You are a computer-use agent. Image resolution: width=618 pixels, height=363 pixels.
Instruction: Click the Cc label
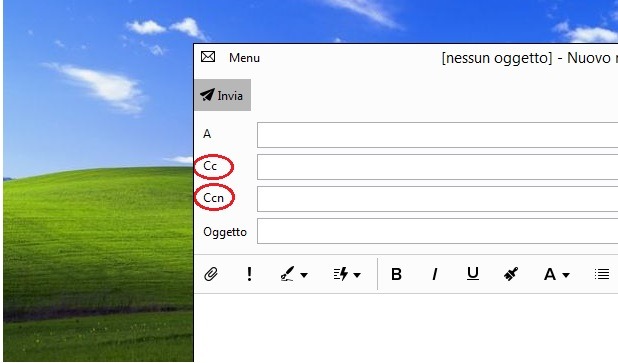210,166
